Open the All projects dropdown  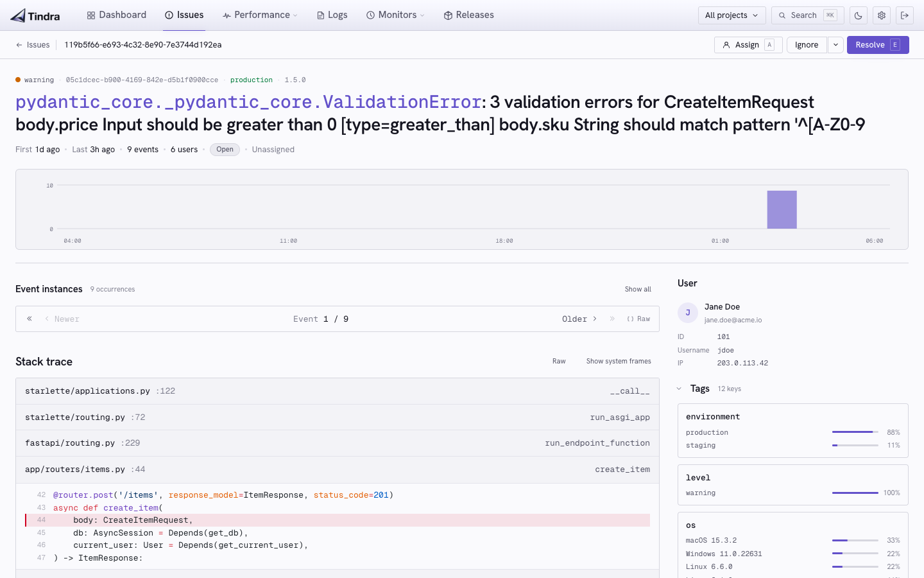tap(732, 15)
